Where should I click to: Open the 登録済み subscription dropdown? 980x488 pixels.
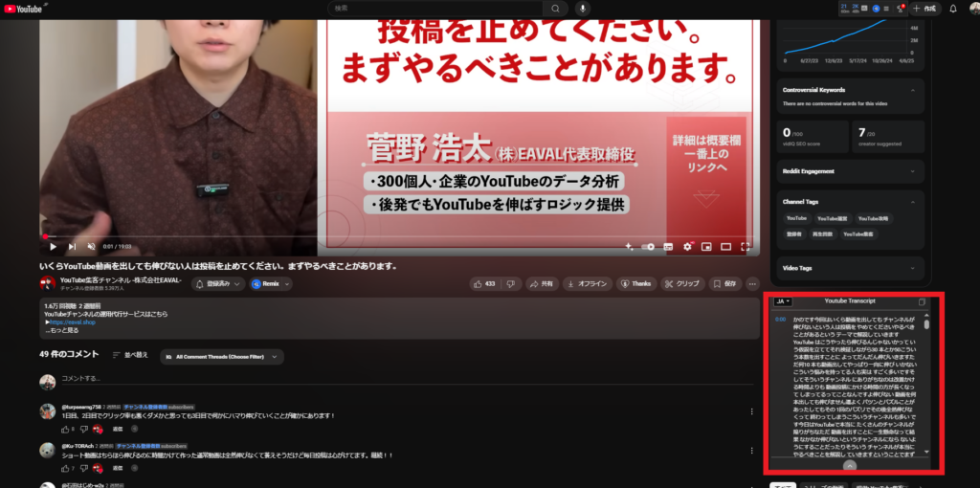[218, 283]
